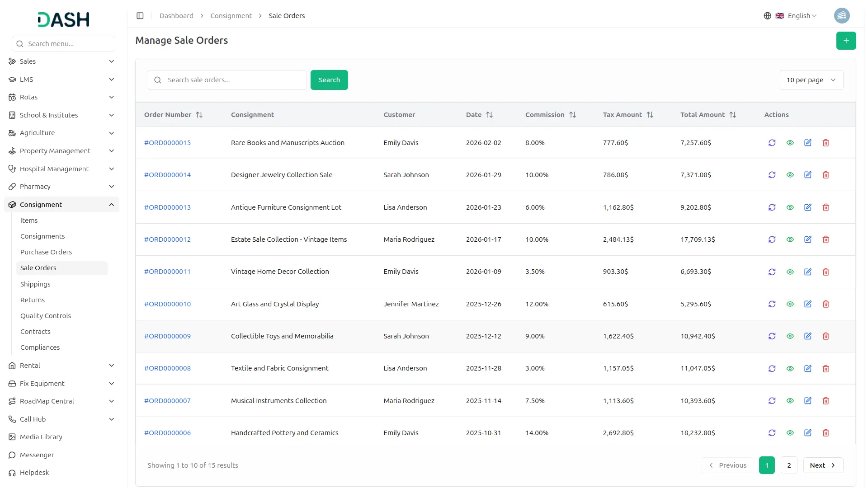Open the 10 per page dropdown
Viewport: 868px width, 488px height.
point(811,80)
